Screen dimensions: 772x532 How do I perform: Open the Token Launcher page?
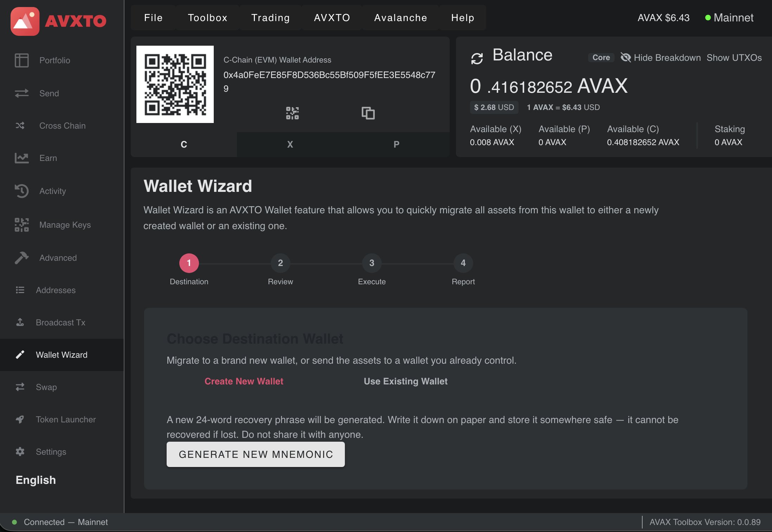point(66,419)
